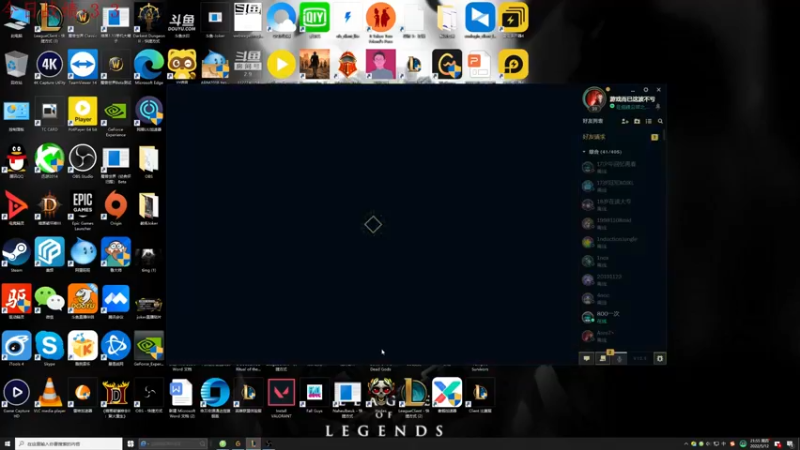Open iQIYI green desktop shortcut
The image size is (800, 450).
pyautogui.click(x=314, y=18)
